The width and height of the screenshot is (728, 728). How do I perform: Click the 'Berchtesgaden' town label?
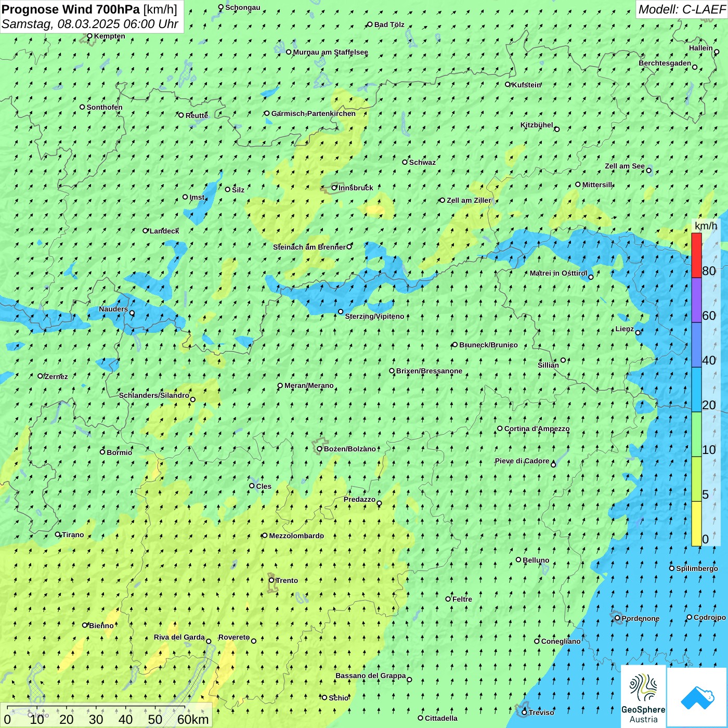click(665, 63)
